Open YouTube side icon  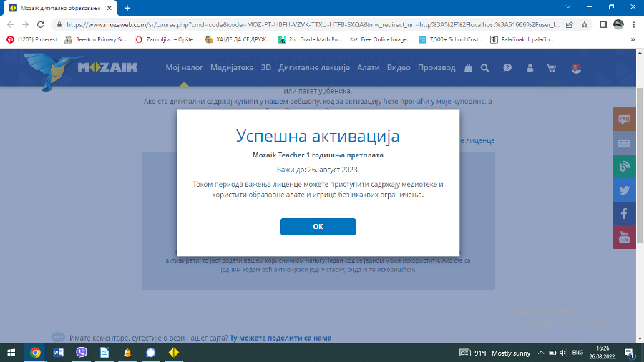[x=624, y=237]
